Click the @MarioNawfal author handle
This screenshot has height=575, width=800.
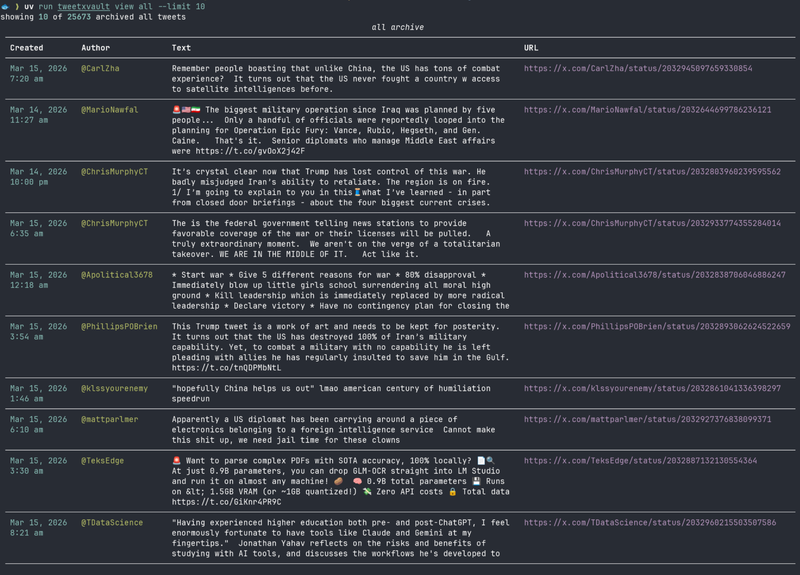(110, 110)
